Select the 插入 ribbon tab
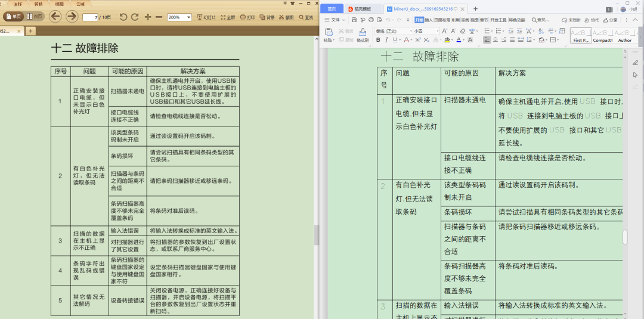The width and height of the screenshot is (644, 319). [428, 20]
